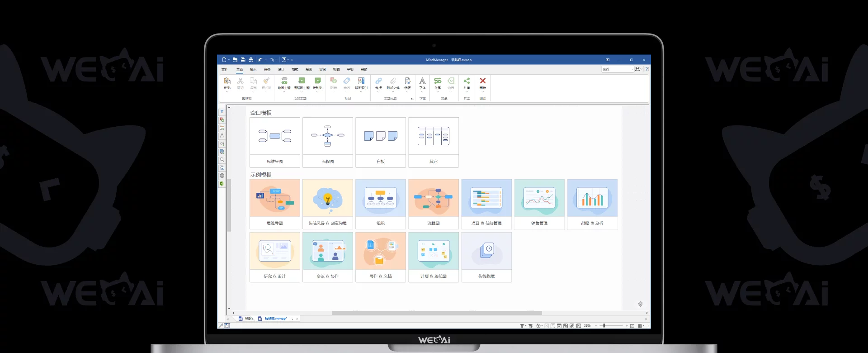Image resolution: width=868 pixels, height=353 pixels.
Task: Expand the Relationship (关系) dropdown arrow
Action: (438, 92)
